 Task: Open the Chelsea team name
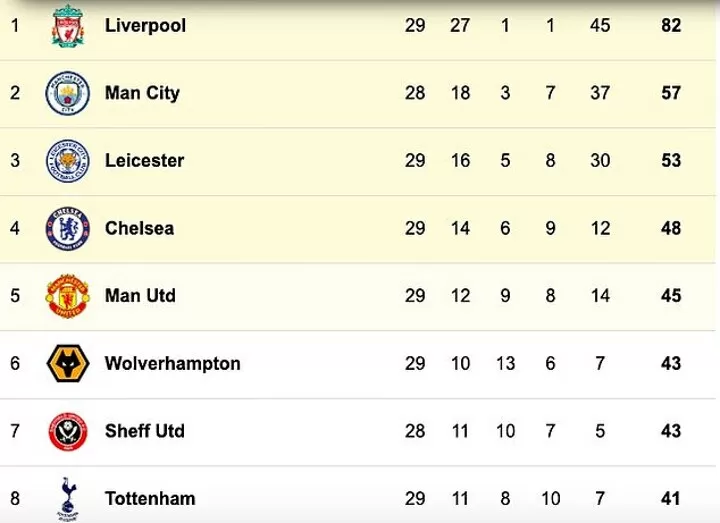coord(139,228)
